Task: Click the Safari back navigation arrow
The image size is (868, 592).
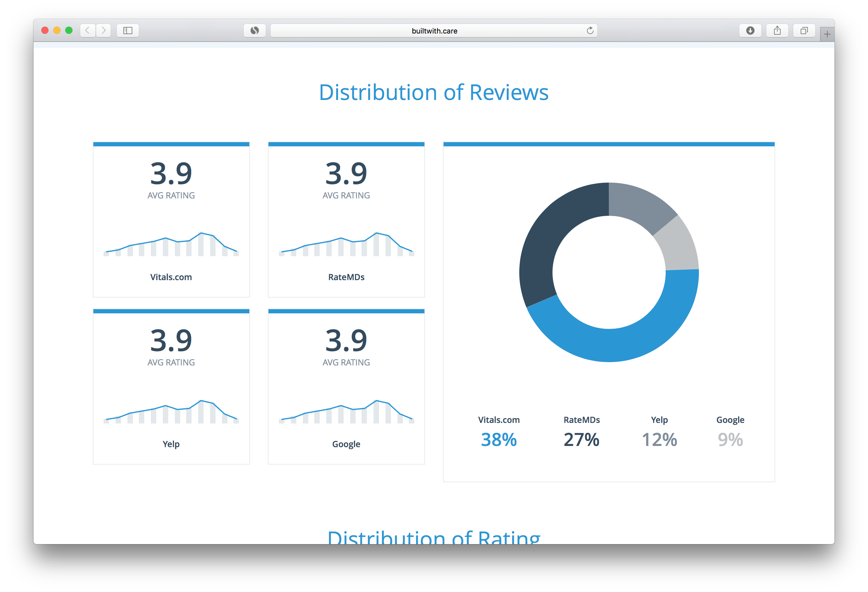Action: point(87,30)
